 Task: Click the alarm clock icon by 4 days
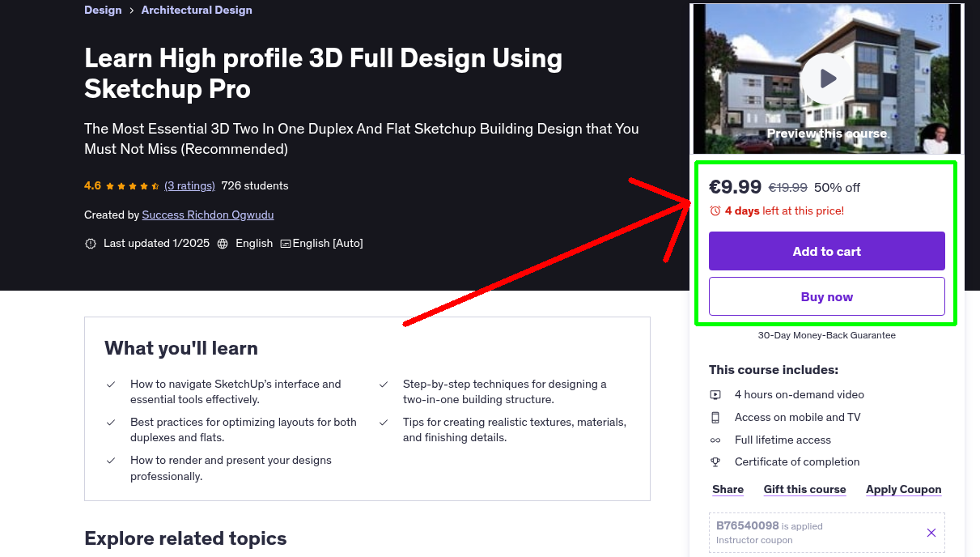[715, 210]
